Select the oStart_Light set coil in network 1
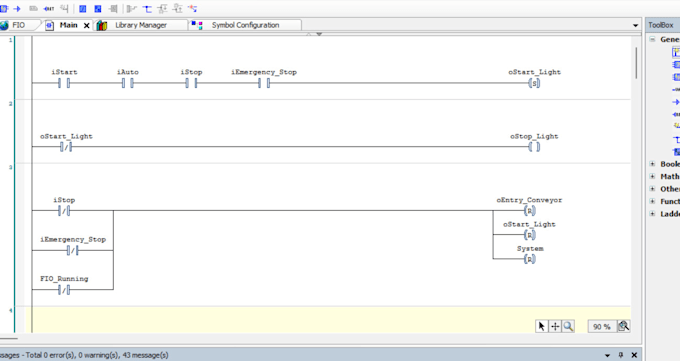This screenshot has width=680, height=361. click(x=534, y=83)
